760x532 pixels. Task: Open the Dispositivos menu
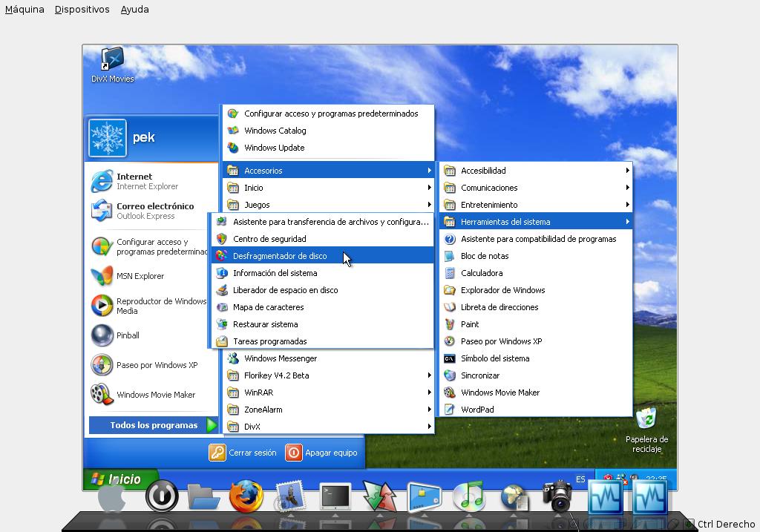(82, 10)
